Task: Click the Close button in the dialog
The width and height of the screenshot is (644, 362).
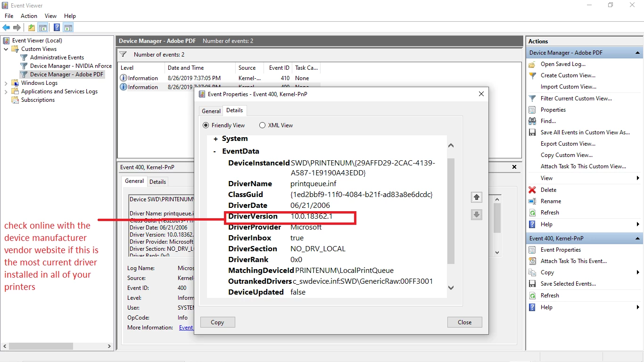Action: tap(464, 322)
